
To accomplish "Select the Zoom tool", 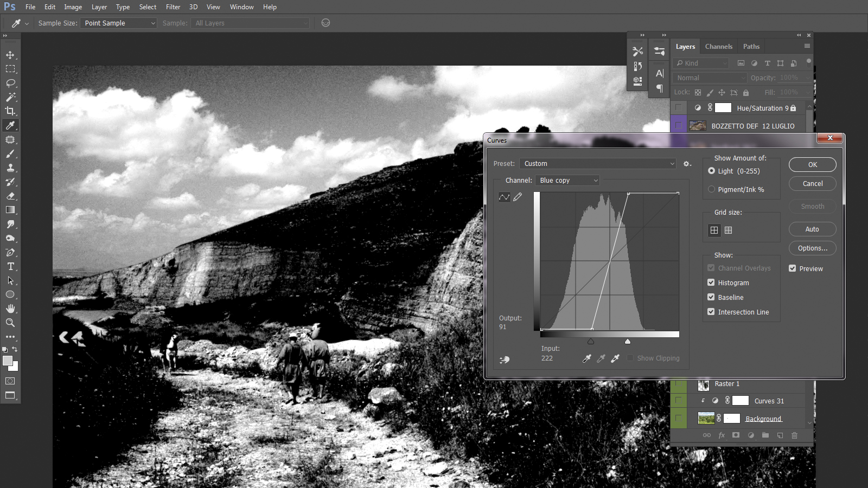I will [x=10, y=323].
